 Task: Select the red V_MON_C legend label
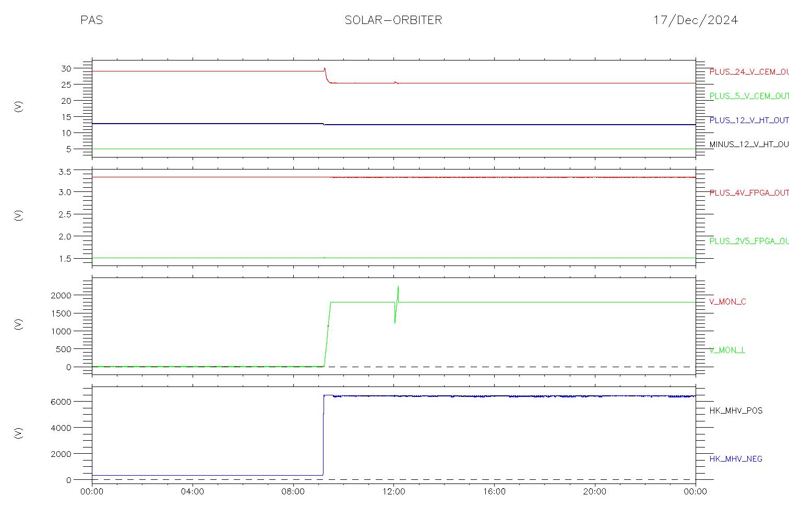727,301
